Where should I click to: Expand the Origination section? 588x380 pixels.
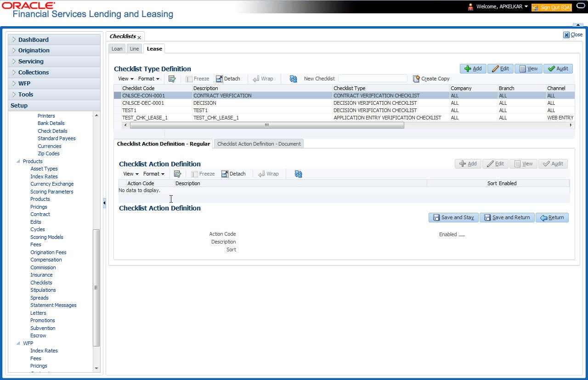coord(54,51)
